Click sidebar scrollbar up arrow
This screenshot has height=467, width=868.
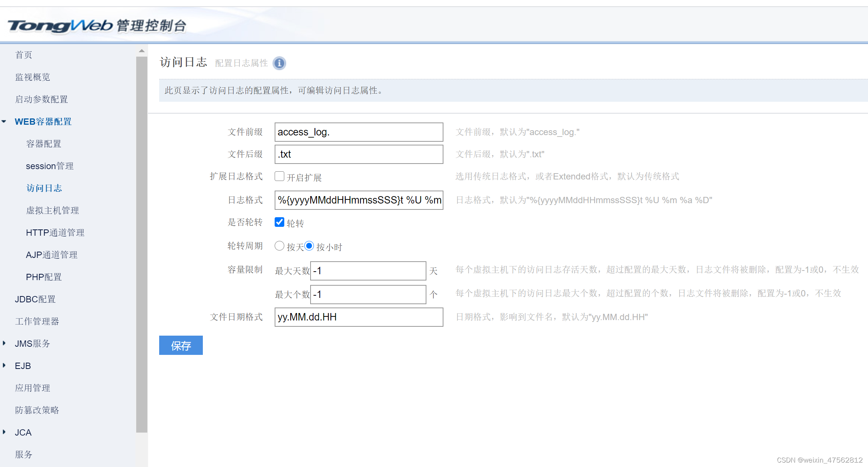point(141,51)
